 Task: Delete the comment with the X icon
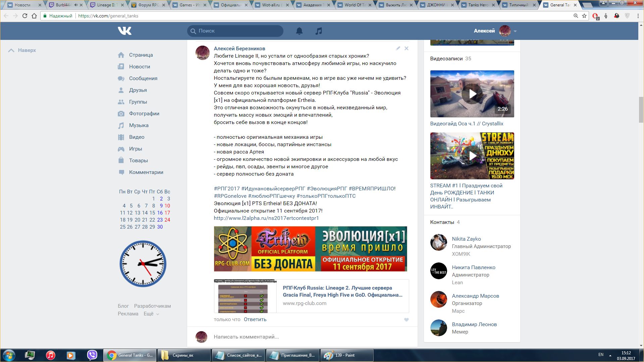click(407, 48)
